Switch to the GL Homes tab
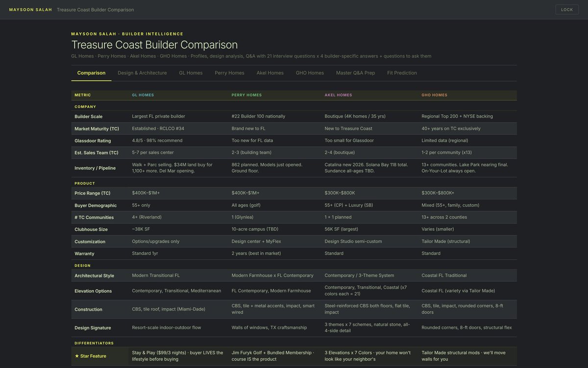The height and width of the screenshot is (368, 588). pos(191,73)
